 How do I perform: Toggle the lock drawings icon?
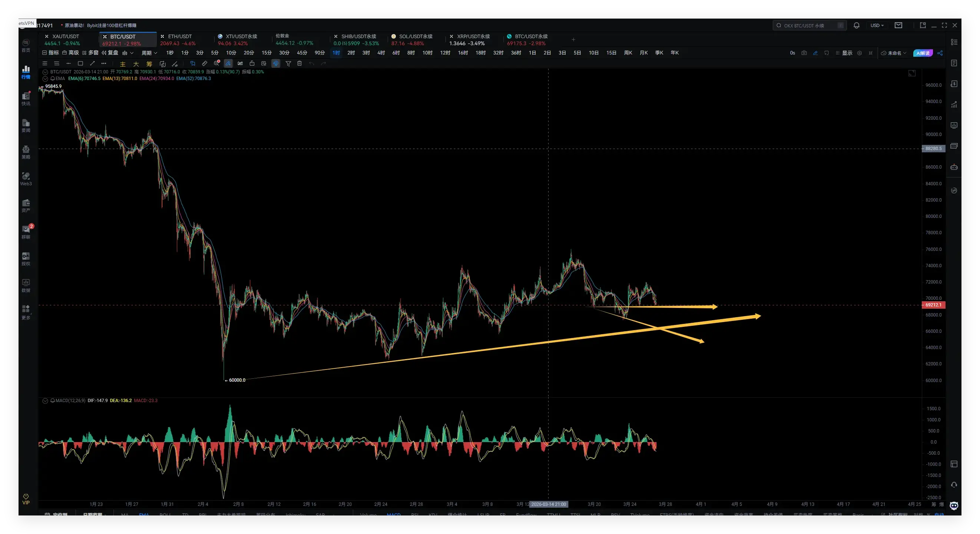252,63
